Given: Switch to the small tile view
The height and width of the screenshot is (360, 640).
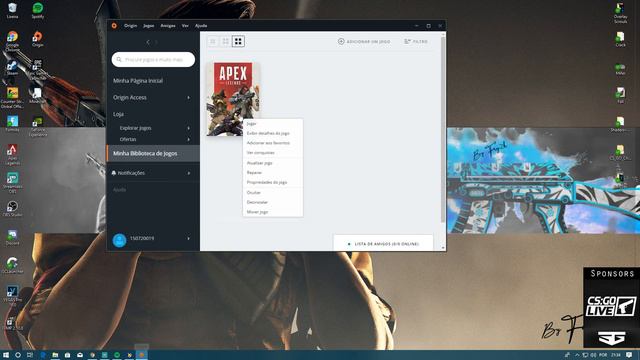Looking at the screenshot, I should [x=213, y=42].
